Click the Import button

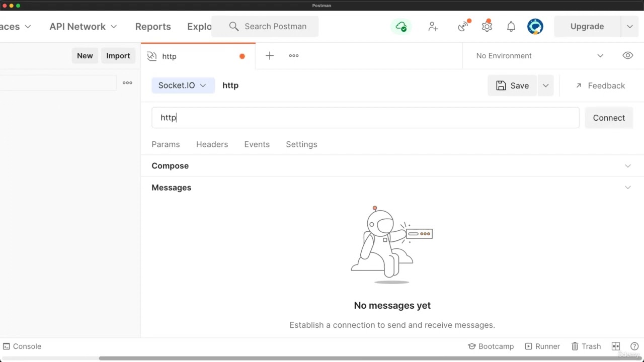[118, 56]
